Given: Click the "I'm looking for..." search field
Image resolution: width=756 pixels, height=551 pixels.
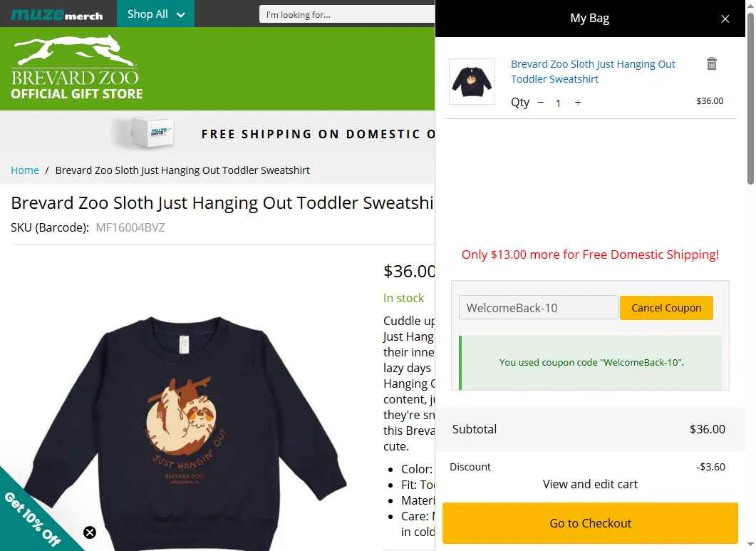Looking at the screenshot, I should coord(346,14).
